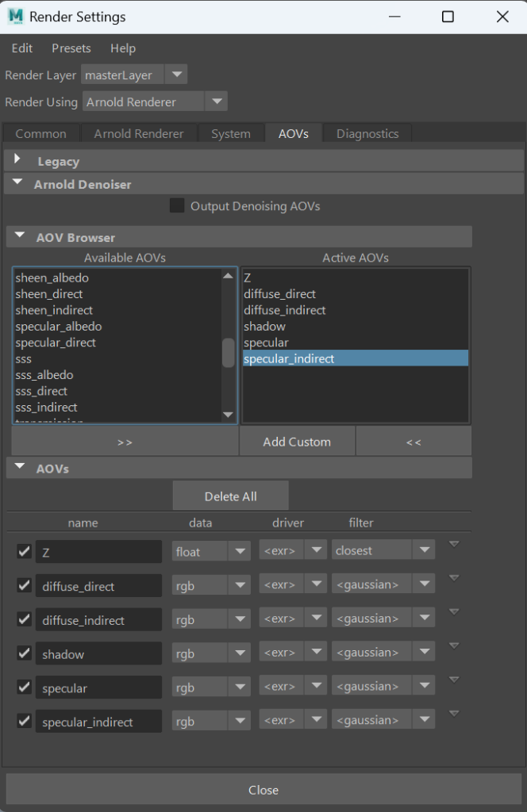Click scroll-up arrow of Available AOVs list

point(228,275)
